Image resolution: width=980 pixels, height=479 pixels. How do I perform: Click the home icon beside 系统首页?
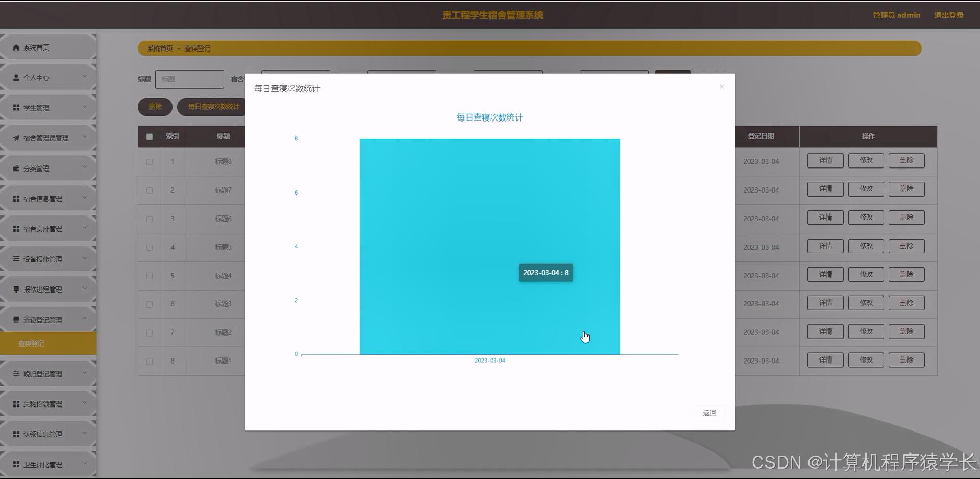pyautogui.click(x=16, y=47)
